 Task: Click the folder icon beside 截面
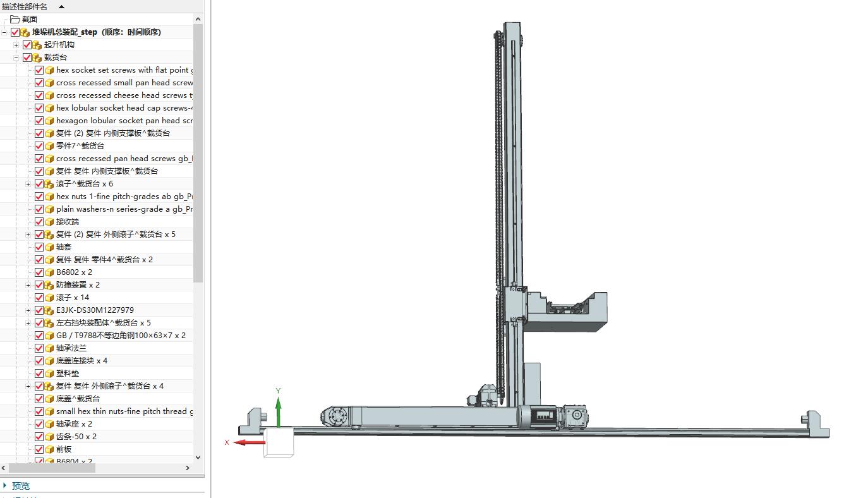point(15,19)
